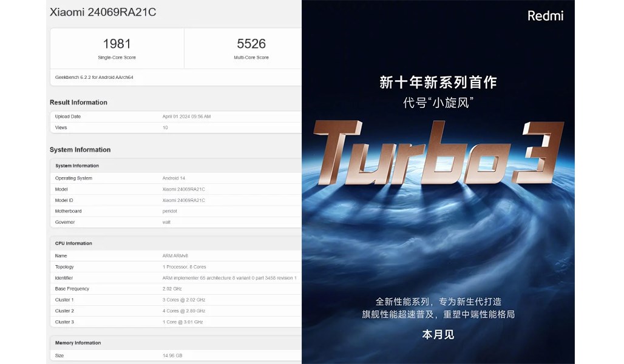Click the "Memory Information" table header
Screen dimensions: 624x364
(x=78, y=343)
